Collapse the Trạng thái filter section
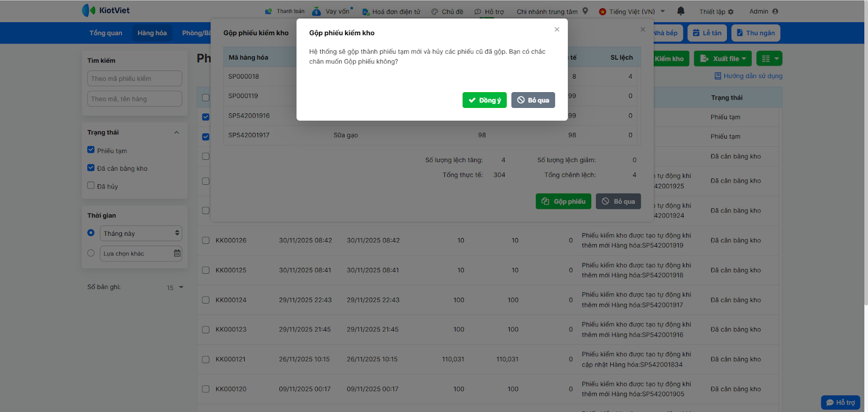Viewport: 868px width, 412px height. 176,132
